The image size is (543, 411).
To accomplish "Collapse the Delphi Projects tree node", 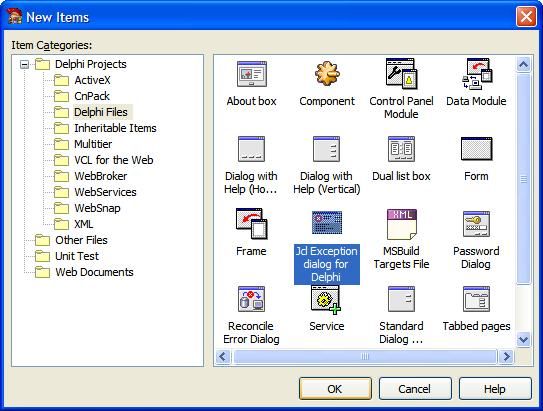I will tap(24, 64).
